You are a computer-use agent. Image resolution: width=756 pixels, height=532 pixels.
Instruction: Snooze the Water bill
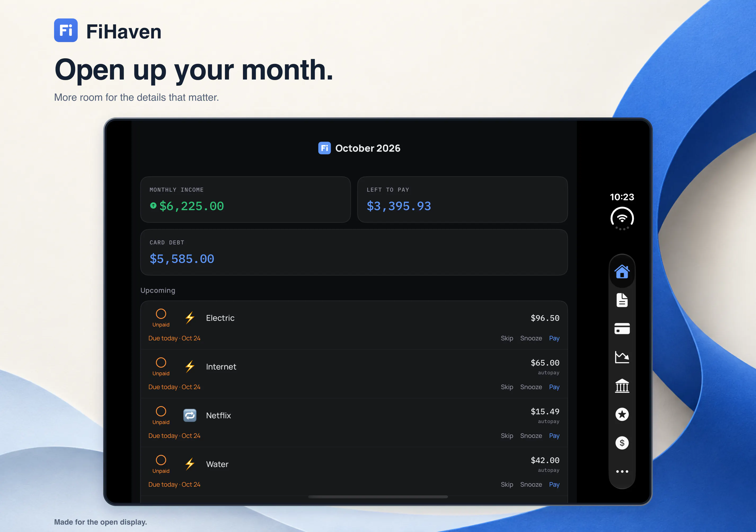(x=531, y=485)
